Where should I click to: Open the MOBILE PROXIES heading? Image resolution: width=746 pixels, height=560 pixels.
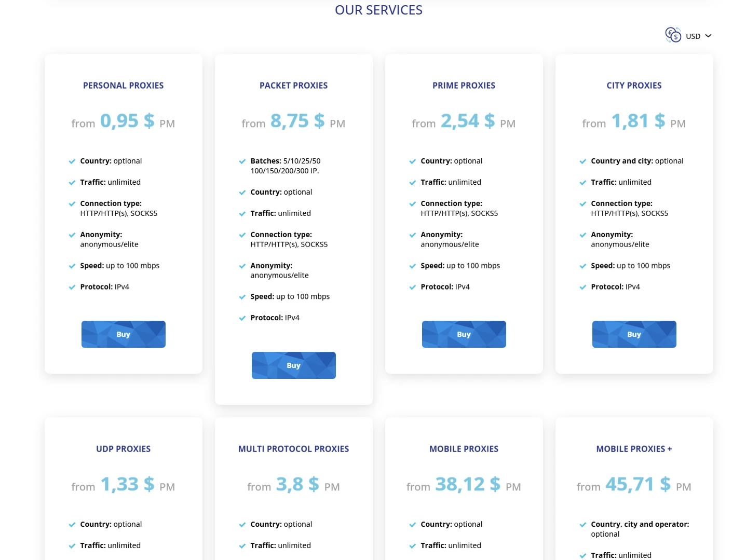(464, 449)
